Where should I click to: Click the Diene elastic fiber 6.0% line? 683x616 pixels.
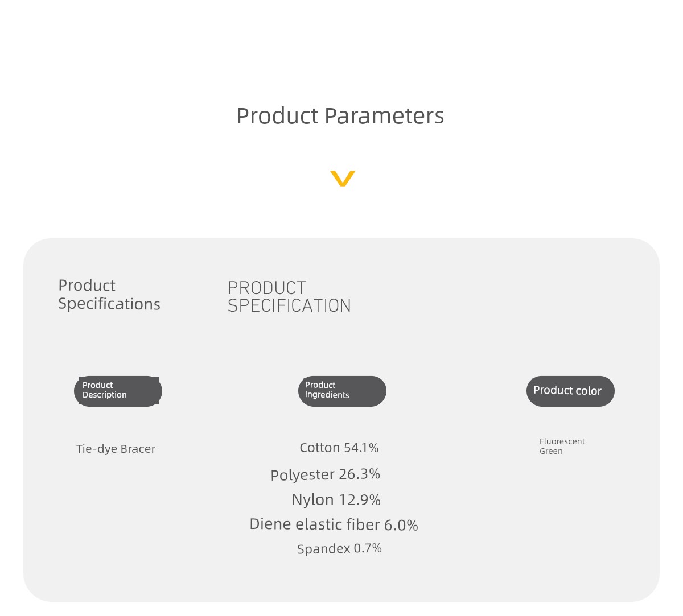(334, 524)
